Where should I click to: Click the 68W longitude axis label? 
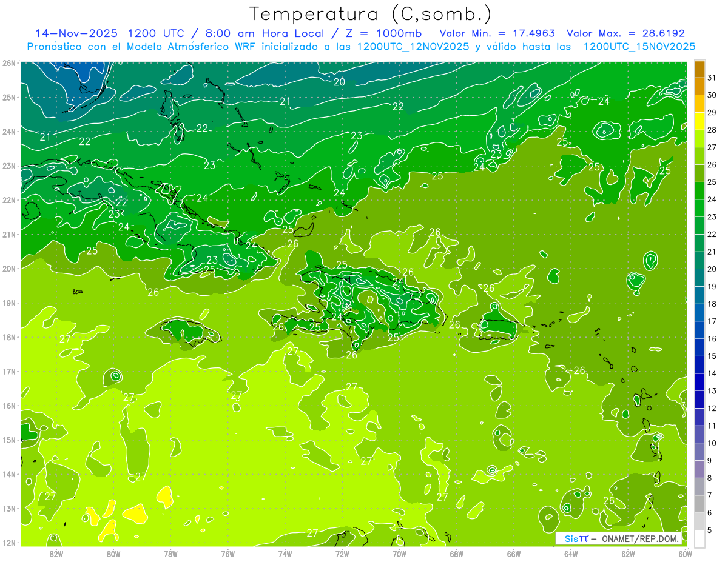pyautogui.click(x=457, y=554)
